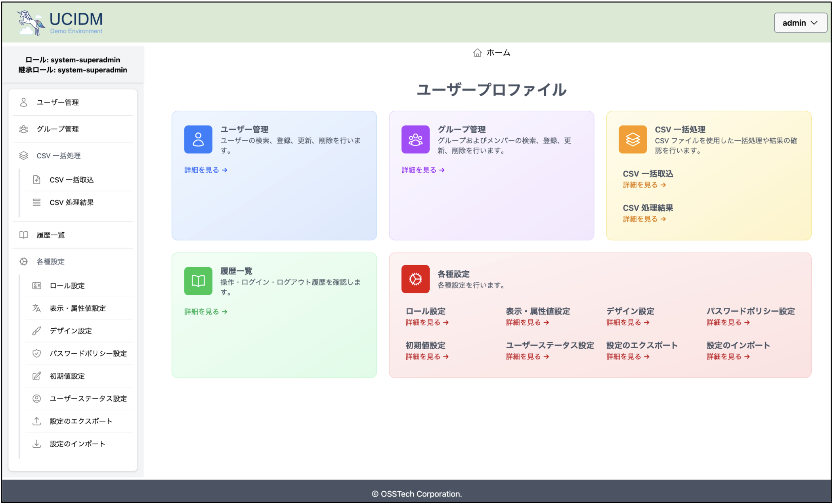Click the ID card icon beside ロール設定

37,286
